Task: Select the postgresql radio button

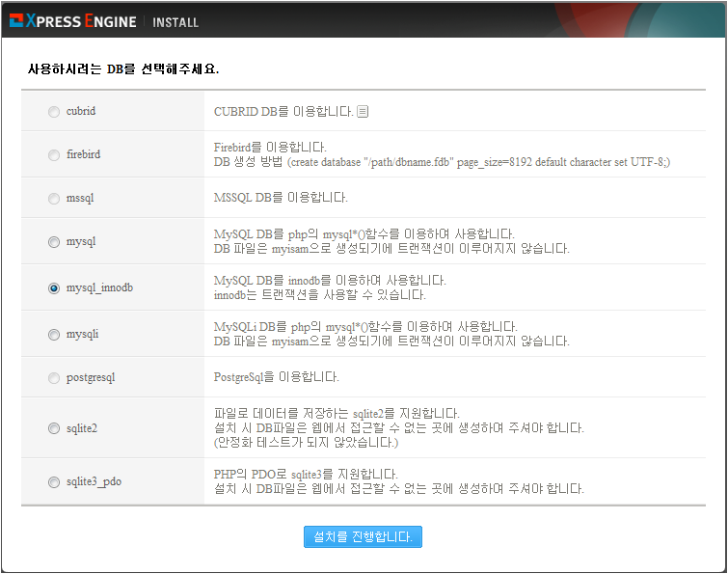Action: (x=54, y=378)
